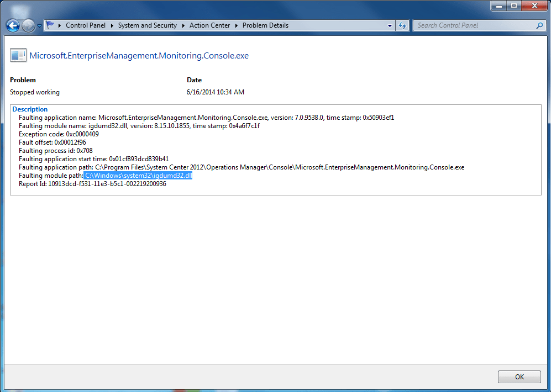Expand the chevron after System and Security

tap(183, 25)
